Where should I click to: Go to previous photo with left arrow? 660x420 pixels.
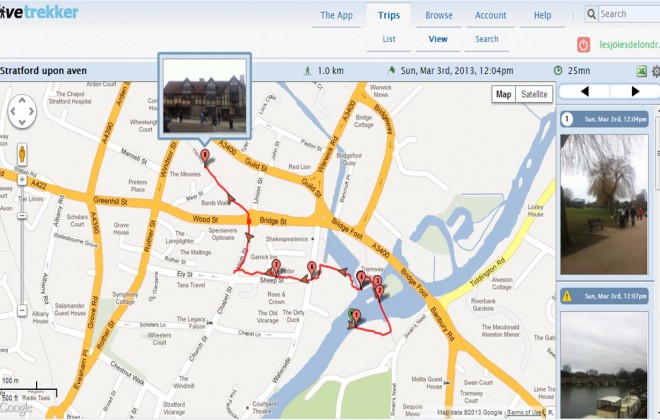point(584,91)
